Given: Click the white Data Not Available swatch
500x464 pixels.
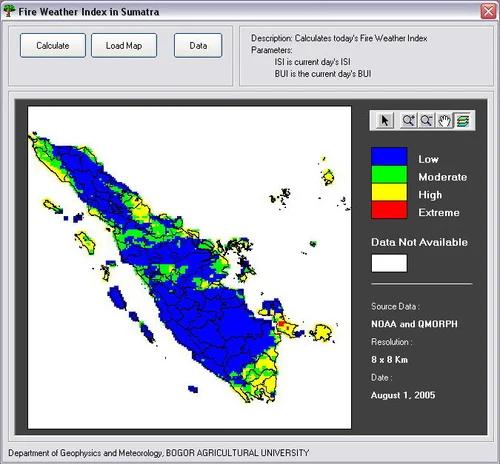Looking at the screenshot, I should 389,263.
